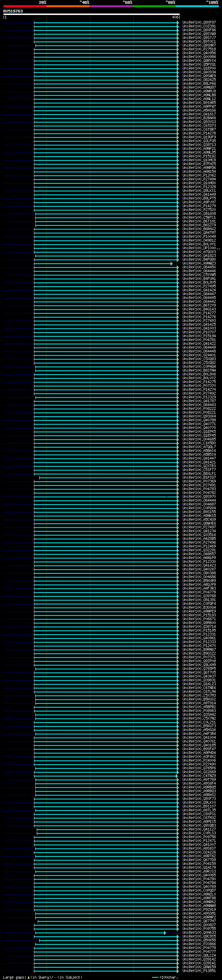The height and width of the screenshot is (980, 222).
Task: Select the UniRef100_Q93YG3 label
Action: (x=199, y=122)
